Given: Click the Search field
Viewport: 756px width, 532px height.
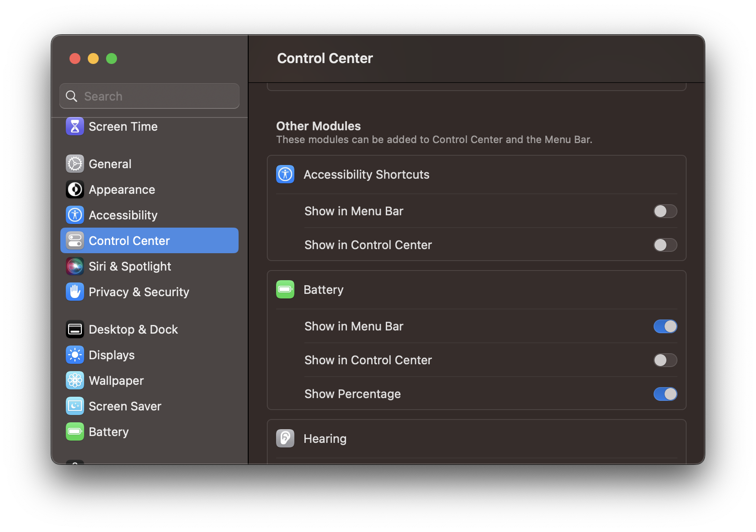Looking at the screenshot, I should point(149,96).
